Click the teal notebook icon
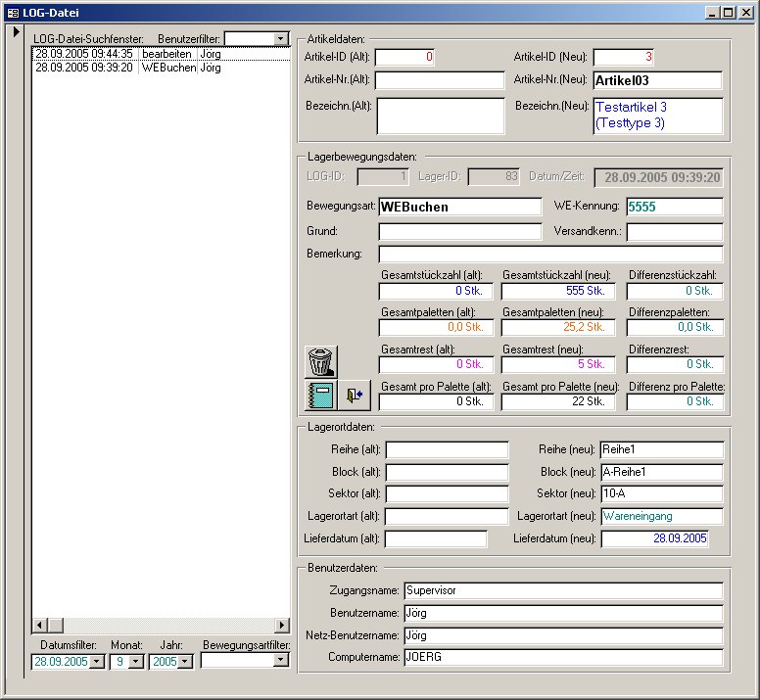The width and height of the screenshot is (760, 700). point(320,396)
